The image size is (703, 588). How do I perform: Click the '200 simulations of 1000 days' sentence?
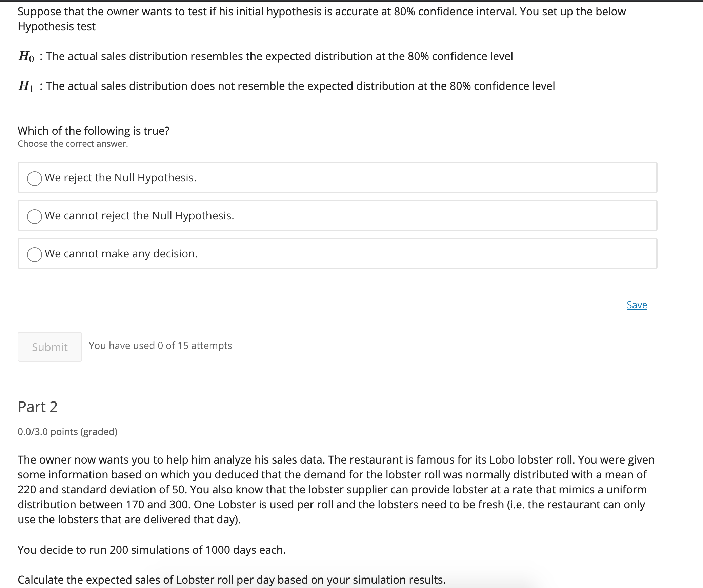coord(152,550)
